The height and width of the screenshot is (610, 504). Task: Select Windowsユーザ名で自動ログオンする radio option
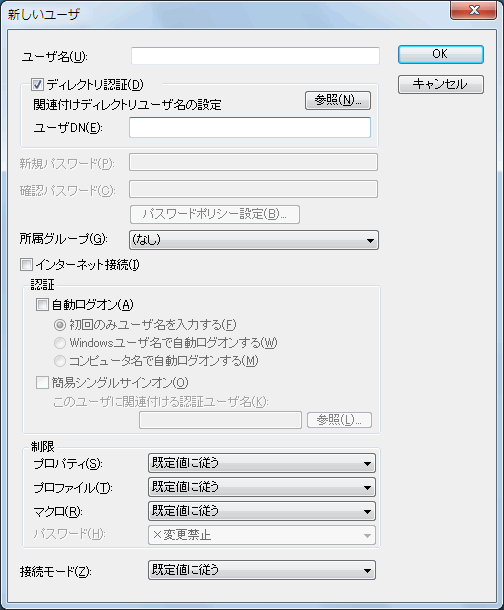click(60, 343)
